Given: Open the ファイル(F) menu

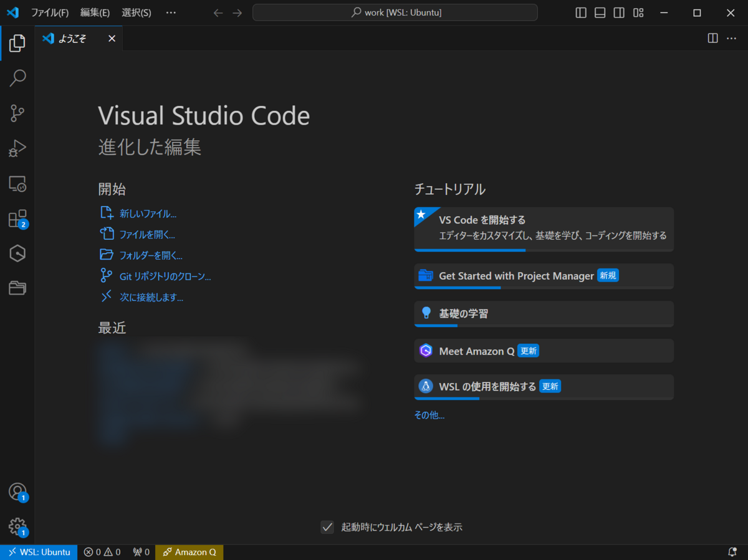Looking at the screenshot, I should coord(50,12).
